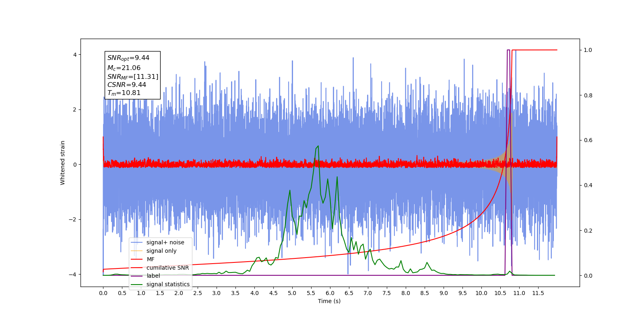Click the SNRMF=[11.31] annotation line
Viewport: 644px width, 322px height.
tap(133, 76)
